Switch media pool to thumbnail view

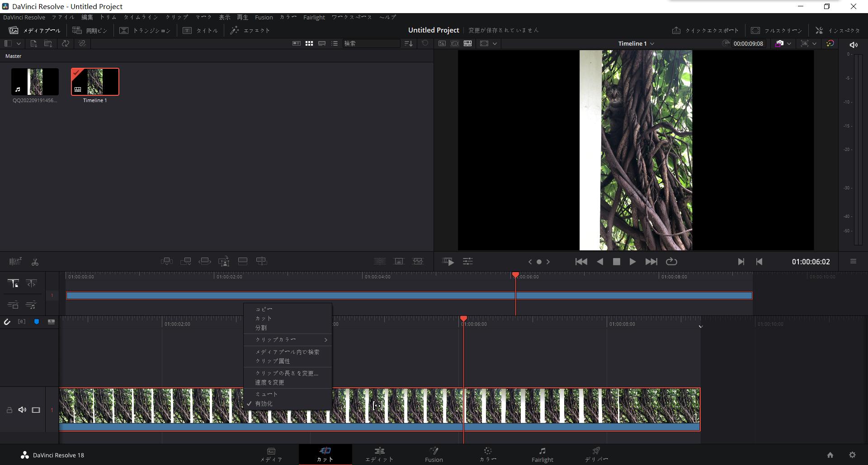pyautogui.click(x=309, y=43)
